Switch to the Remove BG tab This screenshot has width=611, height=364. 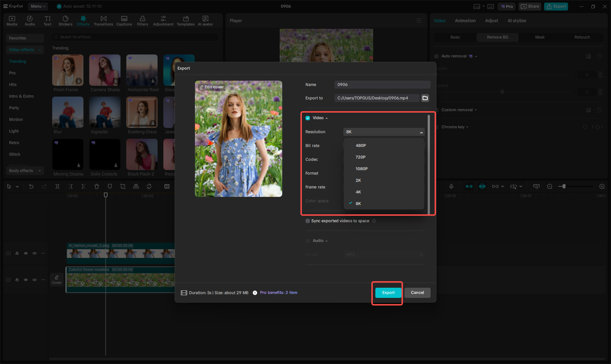(497, 37)
